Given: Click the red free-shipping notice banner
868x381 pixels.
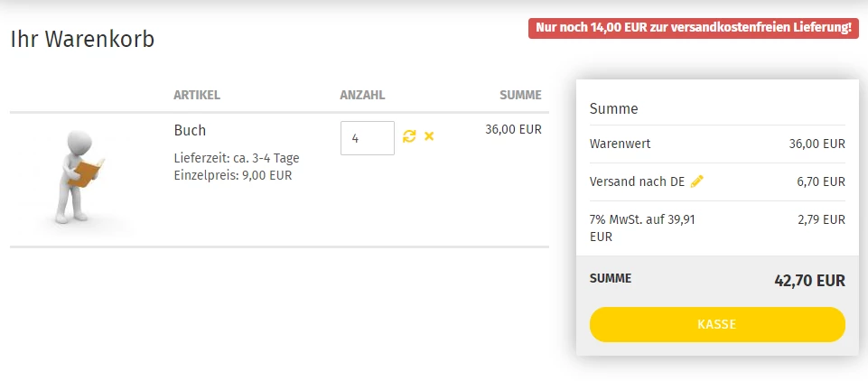Looking at the screenshot, I should coord(693,28).
